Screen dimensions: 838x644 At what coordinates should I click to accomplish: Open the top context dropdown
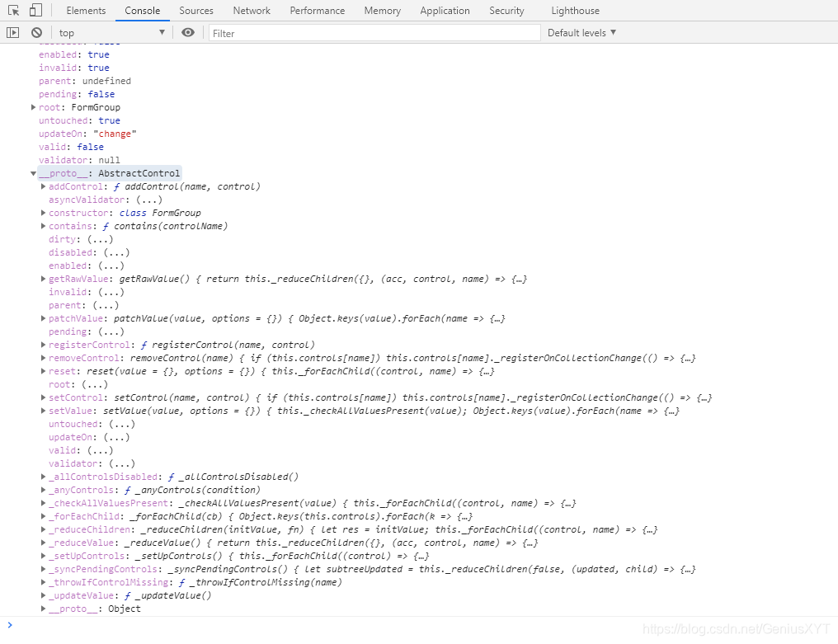pyautogui.click(x=111, y=33)
